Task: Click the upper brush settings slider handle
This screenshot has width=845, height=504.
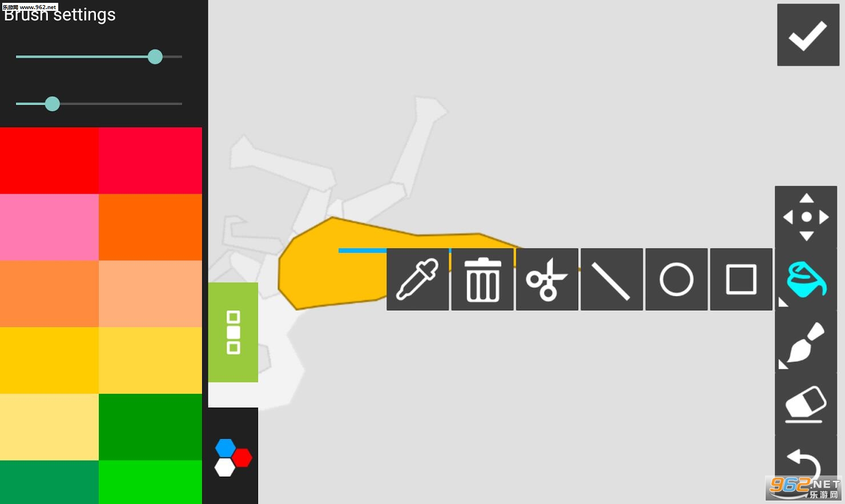Action: click(155, 57)
